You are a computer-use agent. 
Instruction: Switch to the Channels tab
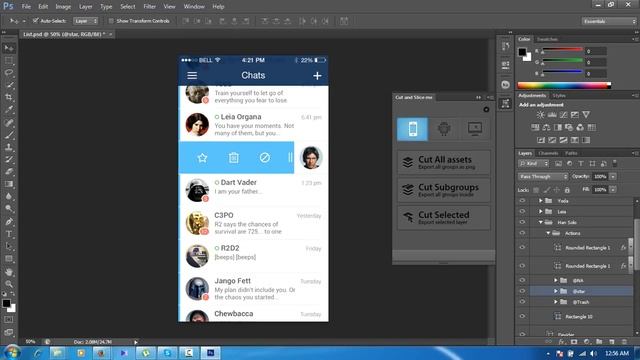548,153
